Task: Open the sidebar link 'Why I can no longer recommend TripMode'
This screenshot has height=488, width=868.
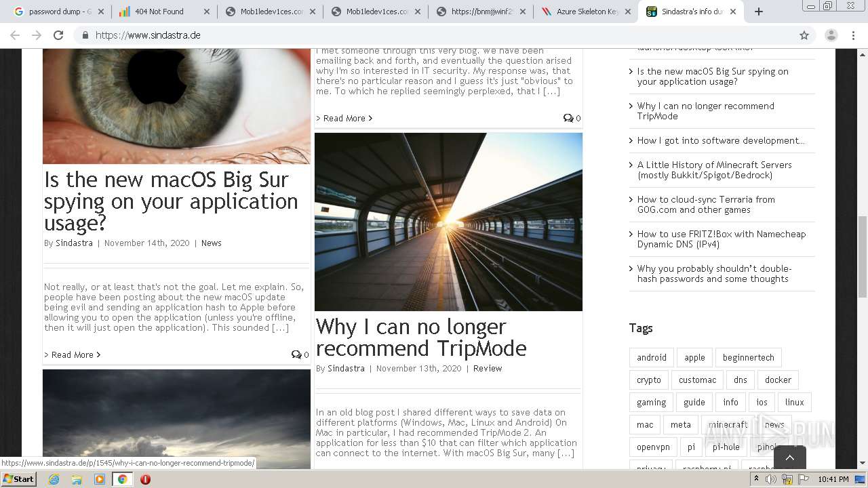Action: pyautogui.click(x=705, y=111)
